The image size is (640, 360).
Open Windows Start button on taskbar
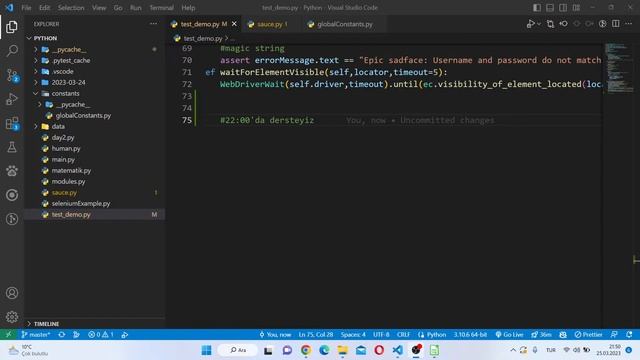click(x=207, y=350)
